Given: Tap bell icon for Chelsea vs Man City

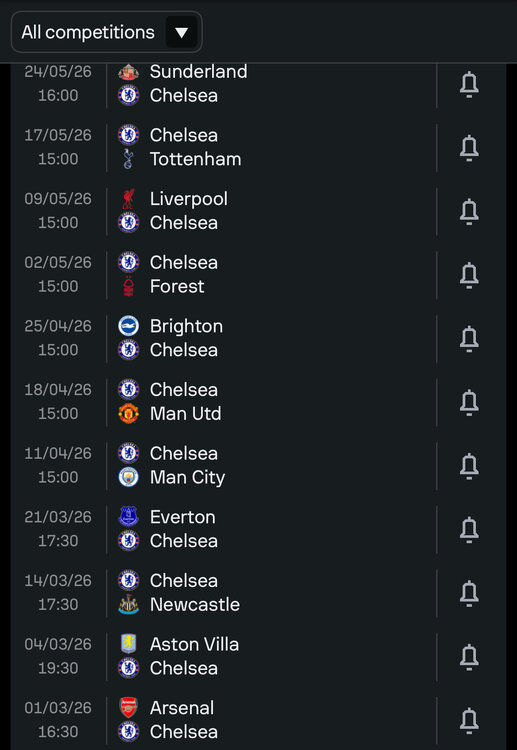Looking at the screenshot, I should click(469, 466).
